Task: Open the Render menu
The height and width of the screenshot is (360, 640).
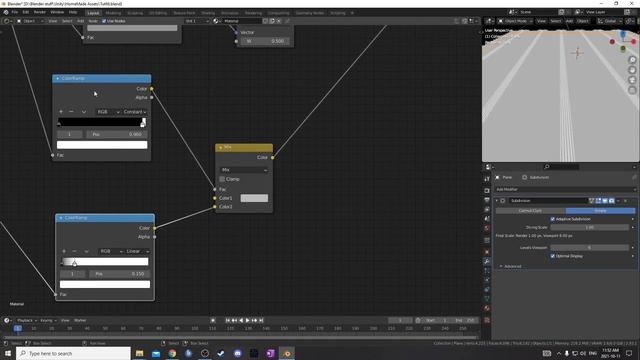Action: click(x=40, y=12)
